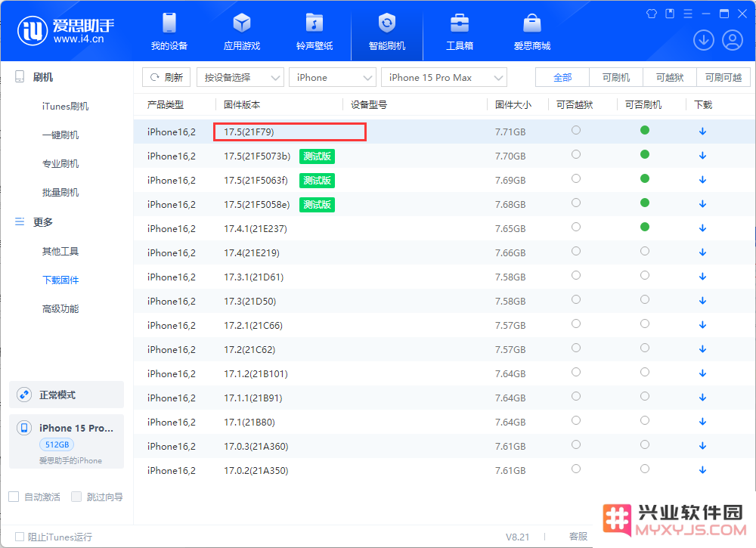
Task: Click the 刷新 refresh button
Action: (166, 77)
